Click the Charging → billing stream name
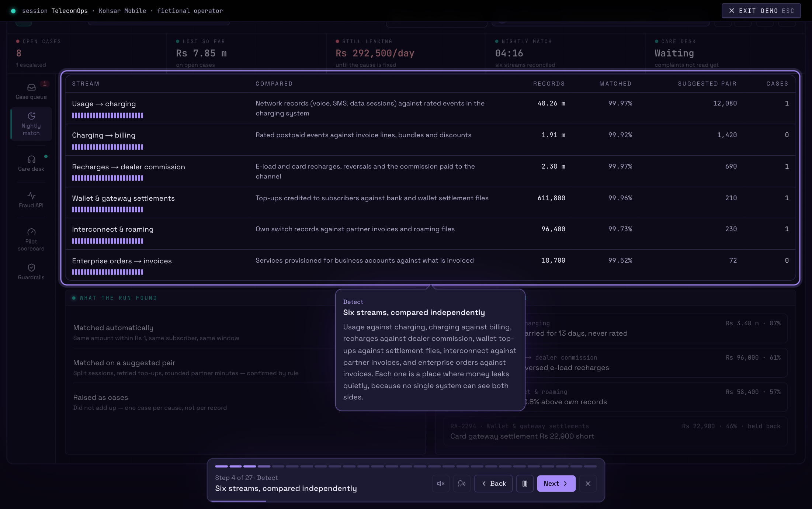Viewport: 812px width, 509px height. pyautogui.click(x=104, y=135)
